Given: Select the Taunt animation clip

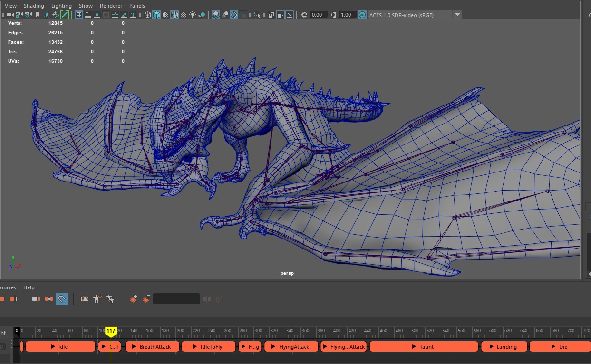Looking at the screenshot, I should pyautogui.click(x=423, y=347).
